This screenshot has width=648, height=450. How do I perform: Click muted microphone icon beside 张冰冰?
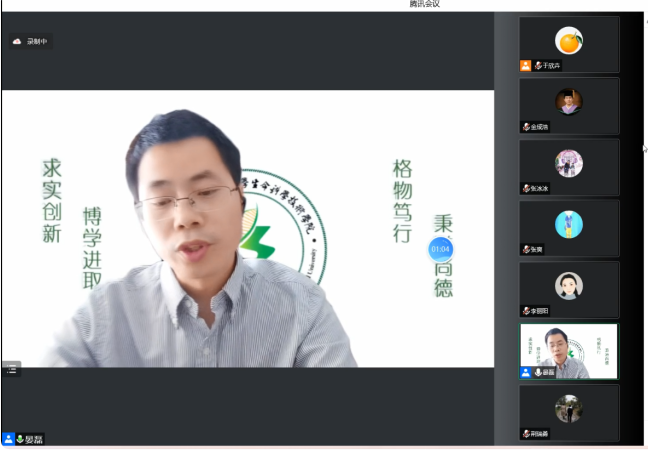(x=525, y=188)
